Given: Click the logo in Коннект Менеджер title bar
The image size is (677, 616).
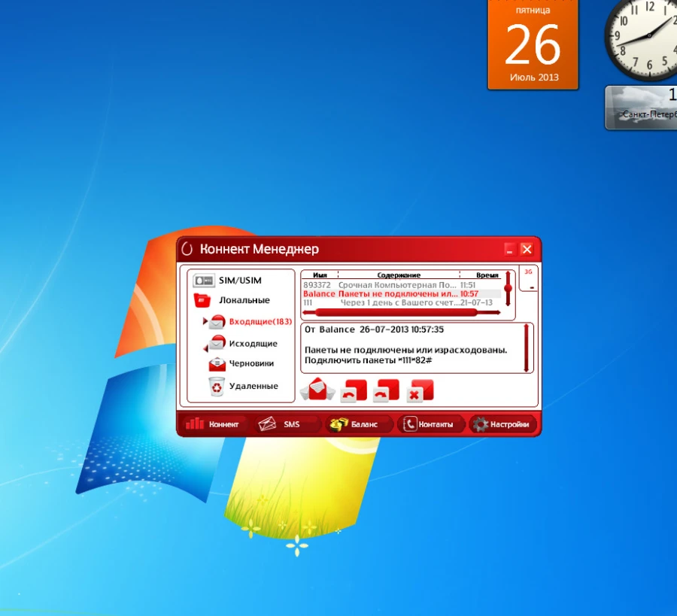Looking at the screenshot, I should pyautogui.click(x=187, y=249).
